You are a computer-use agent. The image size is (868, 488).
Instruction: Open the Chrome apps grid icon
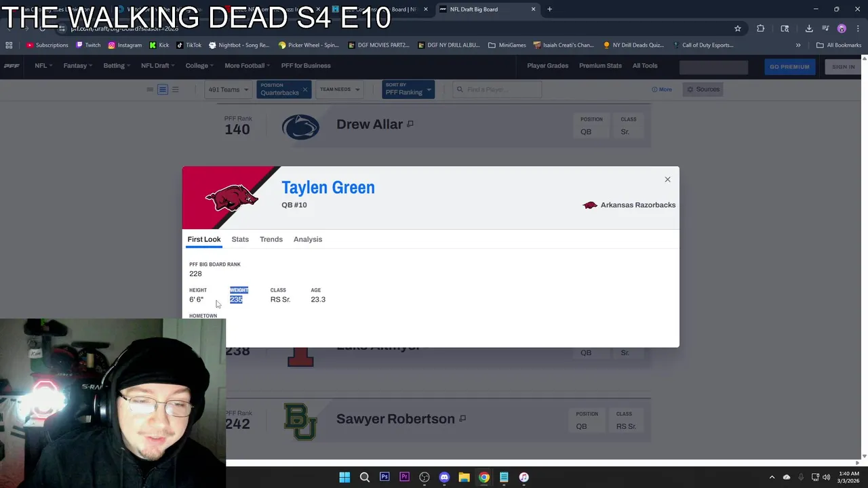pos(9,45)
